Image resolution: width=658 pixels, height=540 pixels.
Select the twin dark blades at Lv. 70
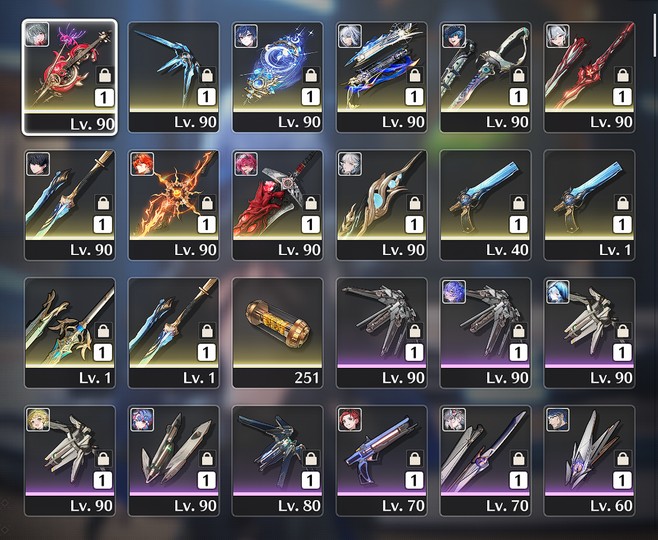485,461
